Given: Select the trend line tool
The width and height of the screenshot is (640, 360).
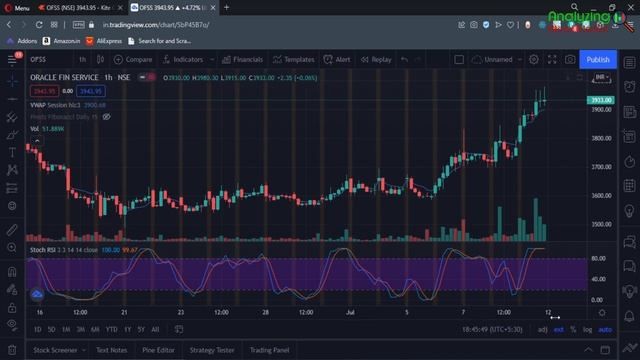Looking at the screenshot, I should tap(12, 99).
